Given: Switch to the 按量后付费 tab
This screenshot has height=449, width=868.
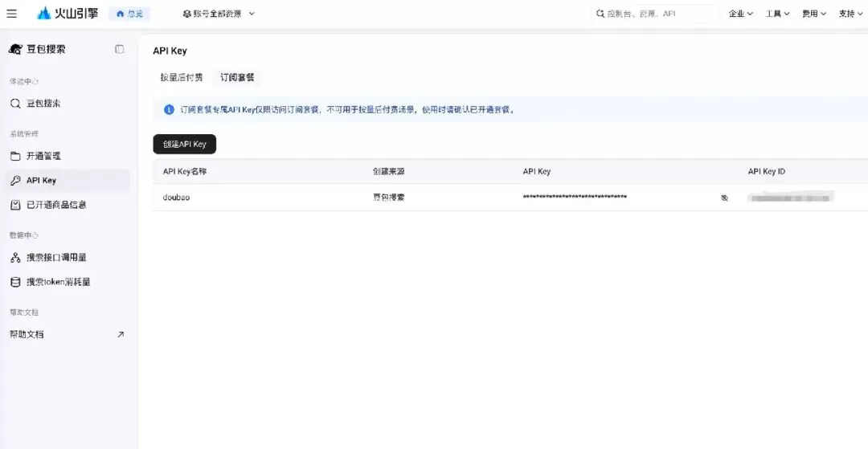Looking at the screenshot, I should 182,77.
